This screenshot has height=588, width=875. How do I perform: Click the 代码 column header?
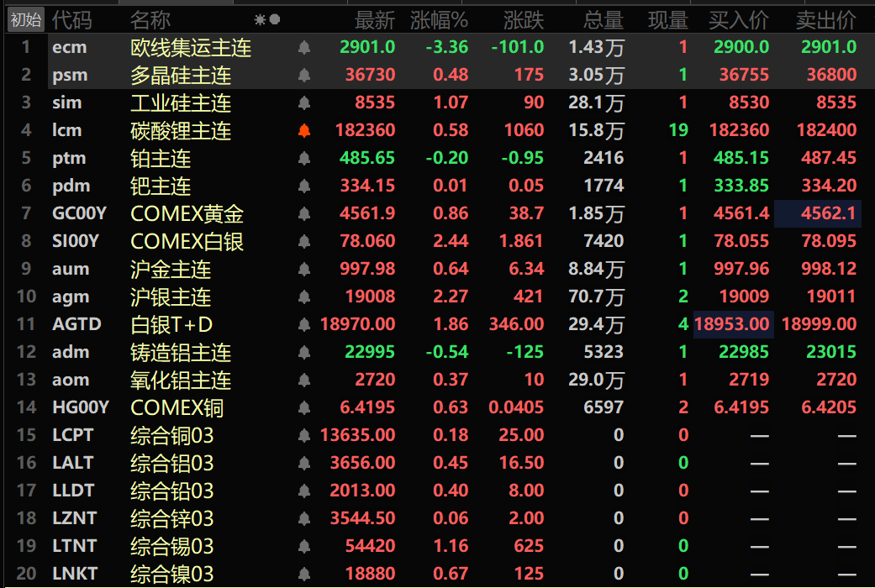[72, 21]
